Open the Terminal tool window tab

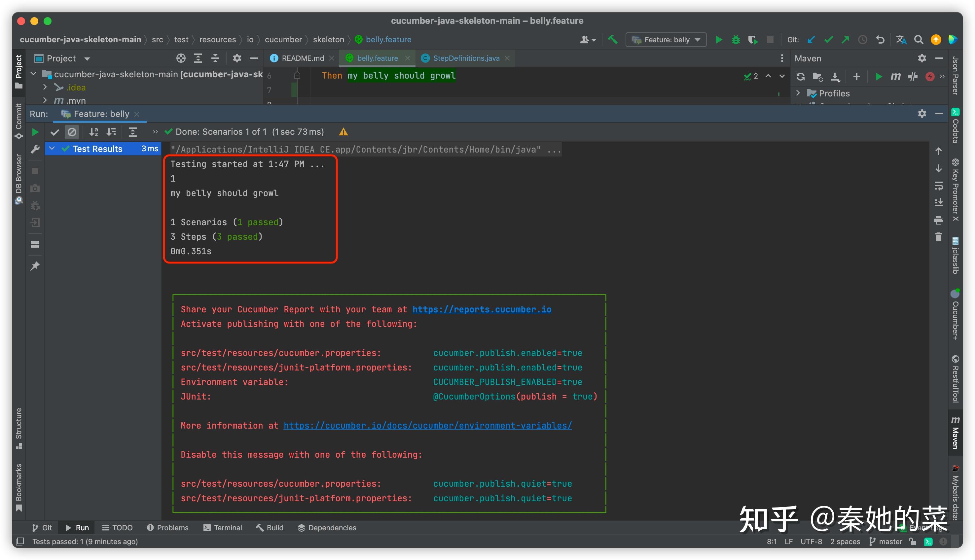click(223, 528)
